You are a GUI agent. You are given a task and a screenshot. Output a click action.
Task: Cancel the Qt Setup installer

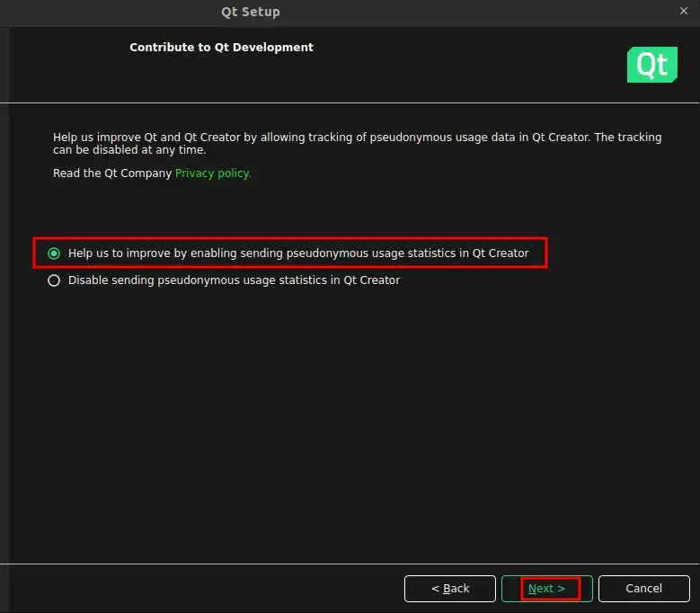coord(643,589)
